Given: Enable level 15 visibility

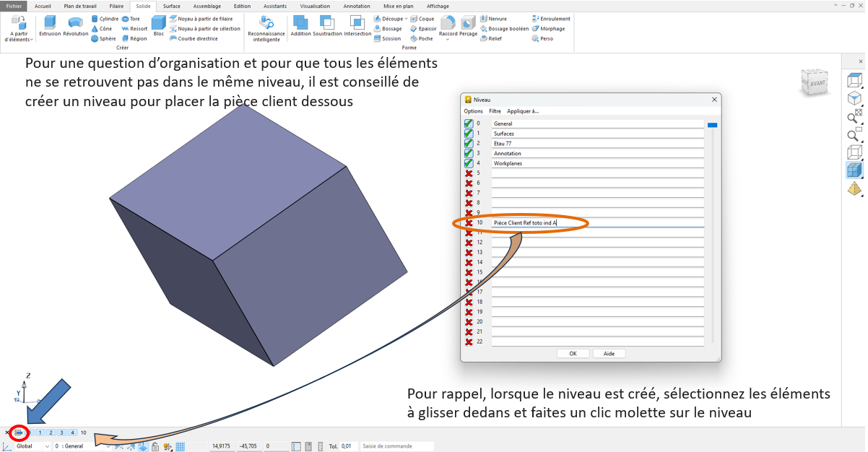Looking at the screenshot, I should [x=469, y=272].
